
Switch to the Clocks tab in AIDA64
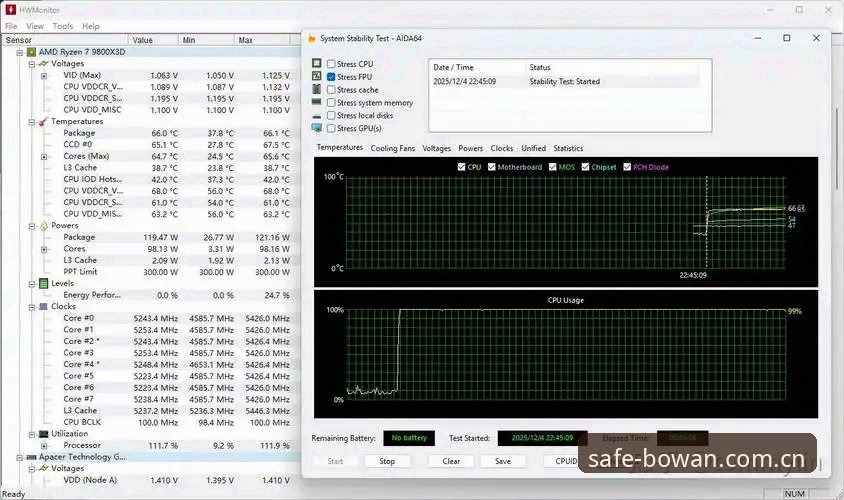[x=502, y=148]
